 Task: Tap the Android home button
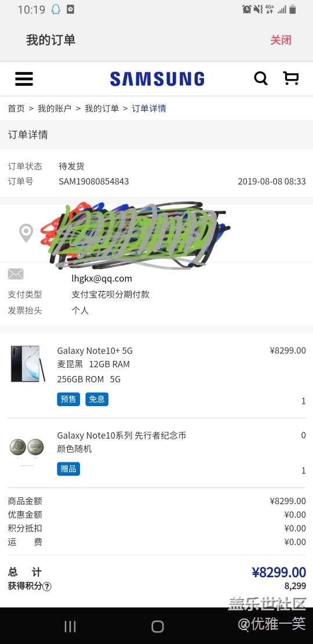158,627
